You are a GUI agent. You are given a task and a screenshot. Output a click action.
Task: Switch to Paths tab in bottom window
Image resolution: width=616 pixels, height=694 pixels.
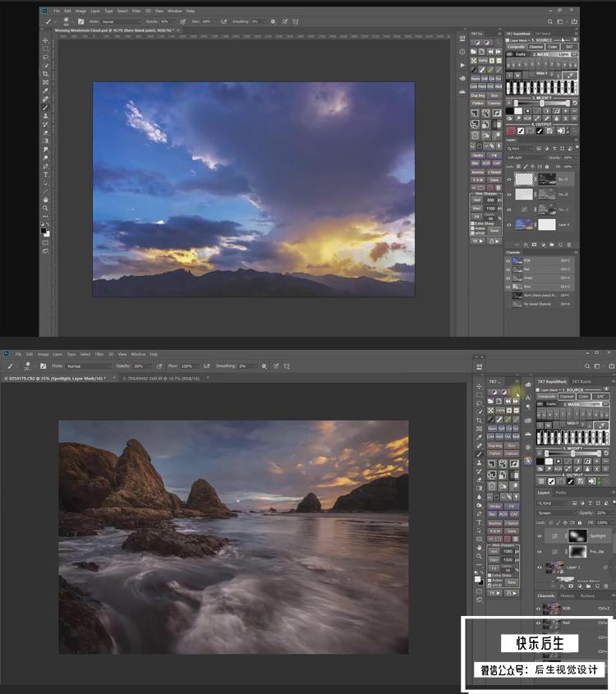561,493
